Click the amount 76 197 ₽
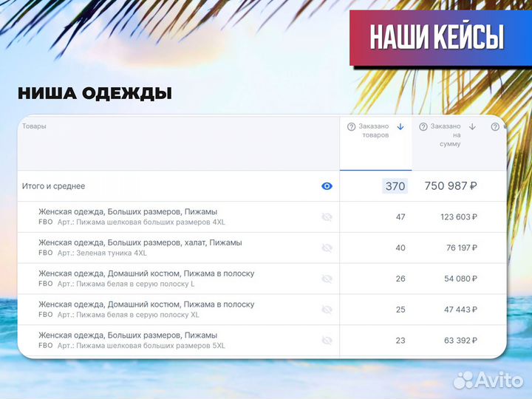Screen dimensions: 532x399 (x=461, y=248)
